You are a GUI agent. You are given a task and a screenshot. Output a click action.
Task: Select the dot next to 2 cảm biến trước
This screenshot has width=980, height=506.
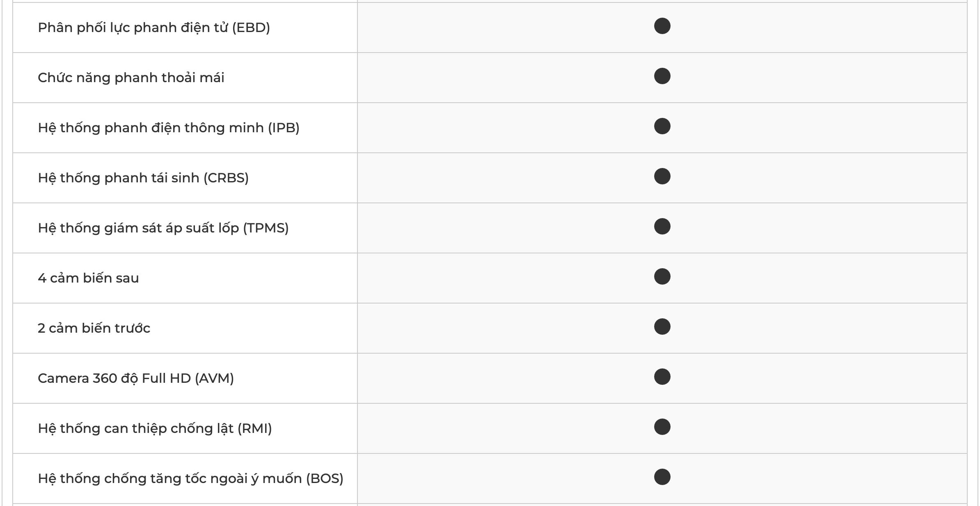[662, 327]
